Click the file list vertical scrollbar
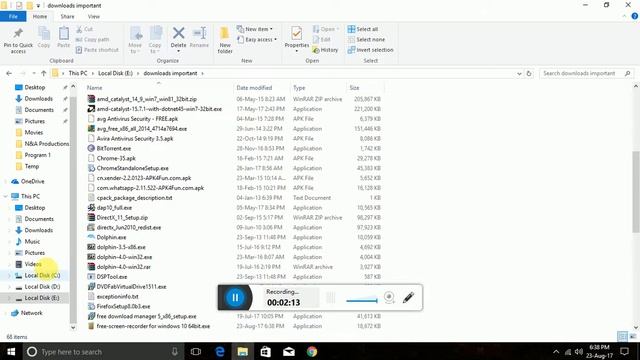Viewport: 640px width, 360px height. [x=636, y=192]
